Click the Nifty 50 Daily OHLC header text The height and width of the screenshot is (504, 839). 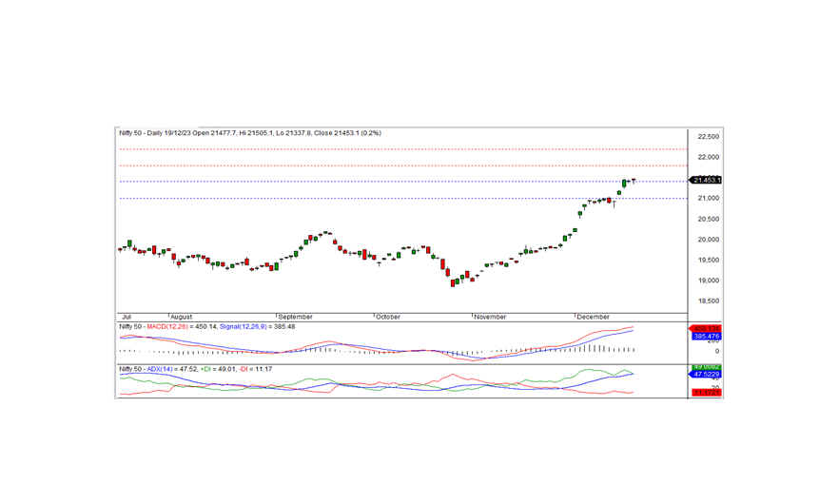(x=250, y=133)
